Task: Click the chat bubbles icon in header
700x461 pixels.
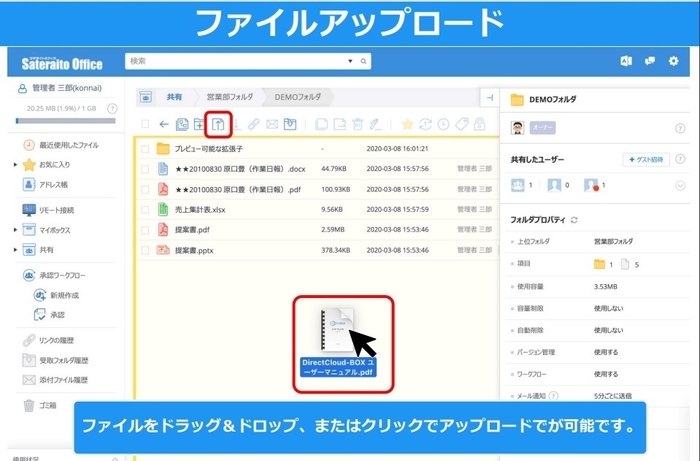Action: pyautogui.click(x=650, y=61)
